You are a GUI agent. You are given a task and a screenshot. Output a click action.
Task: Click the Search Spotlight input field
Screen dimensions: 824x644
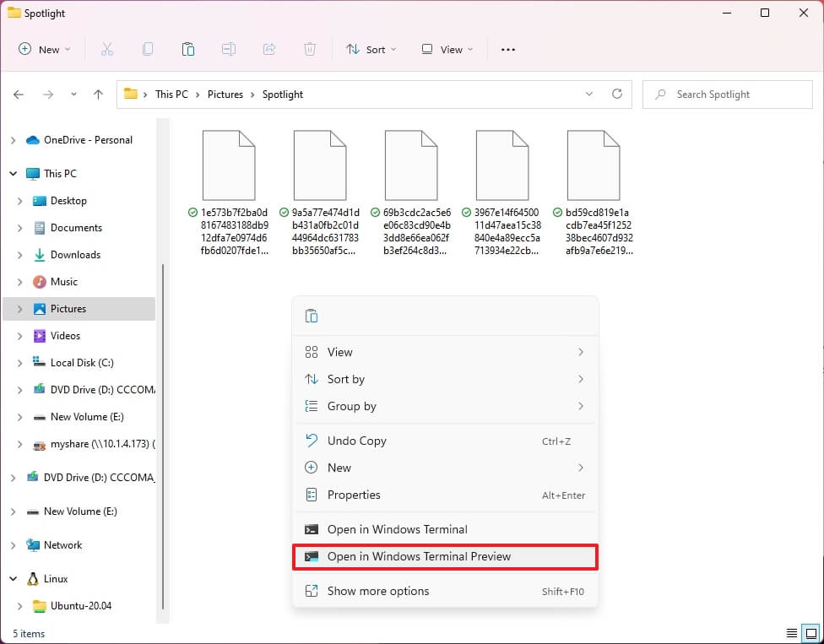click(726, 94)
